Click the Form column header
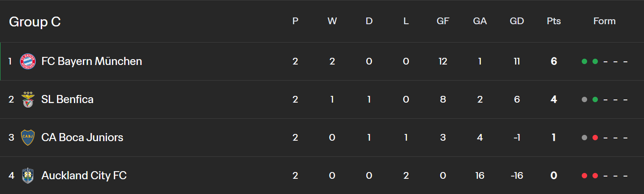This screenshot has height=194, width=644. coord(604,21)
